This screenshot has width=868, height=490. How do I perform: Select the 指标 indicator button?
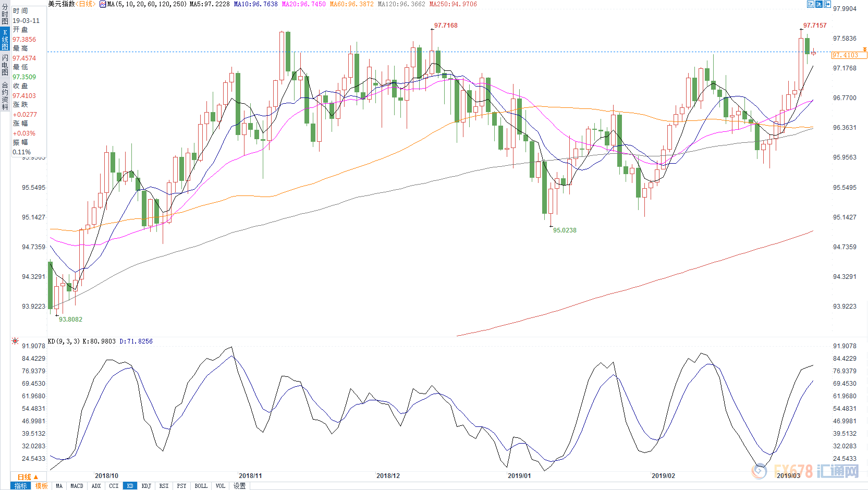[x=21, y=486]
